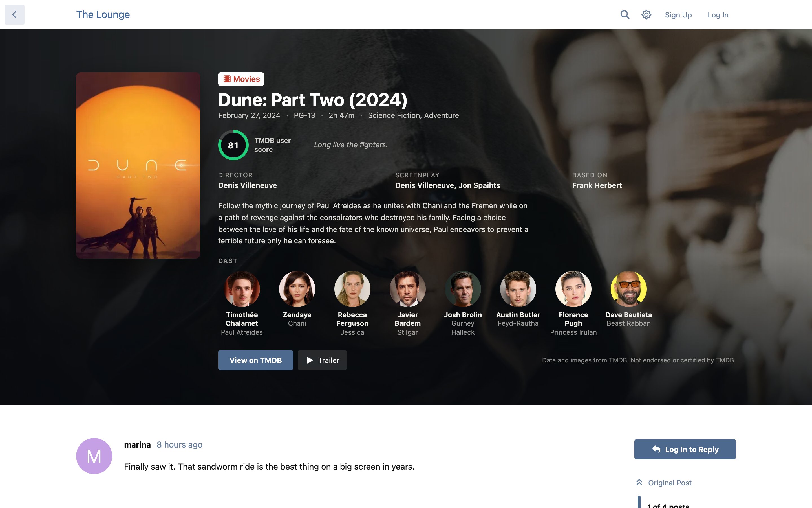The height and width of the screenshot is (508, 812).
Task: Click Austin Butler's cast photo
Action: point(518,289)
